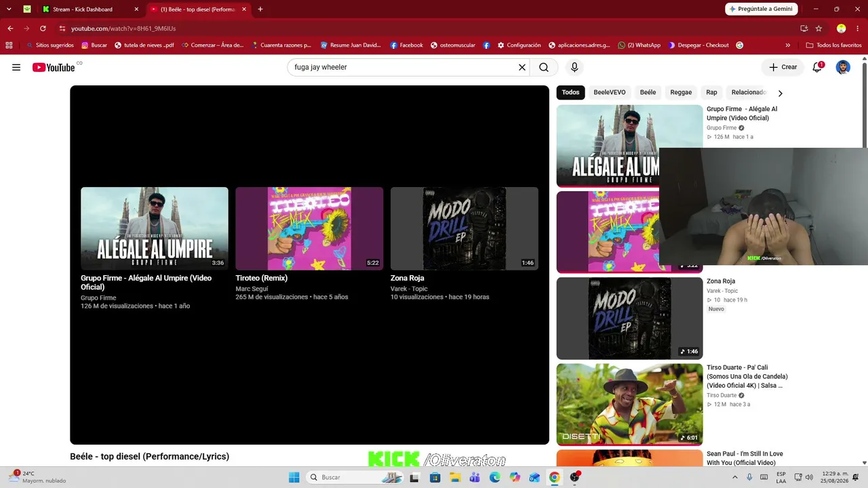Close the Beéle - top diesel tab
868x488 pixels.
click(244, 9)
